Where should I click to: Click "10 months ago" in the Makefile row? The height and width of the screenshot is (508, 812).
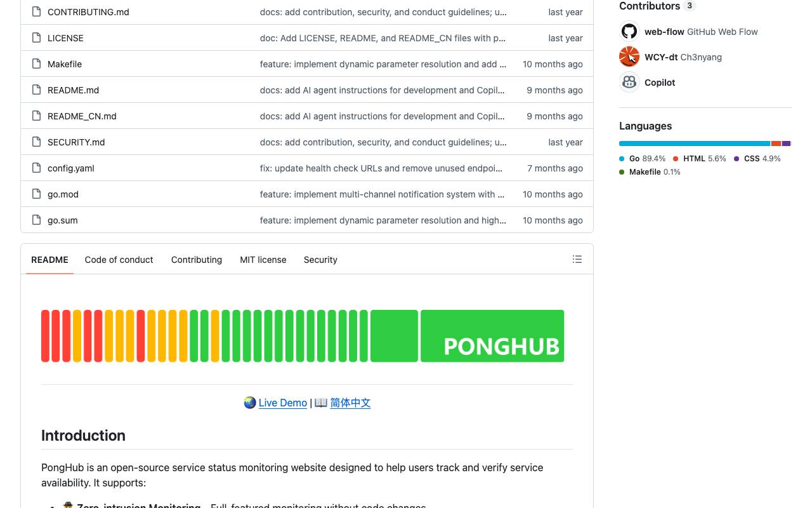(553, 64)
